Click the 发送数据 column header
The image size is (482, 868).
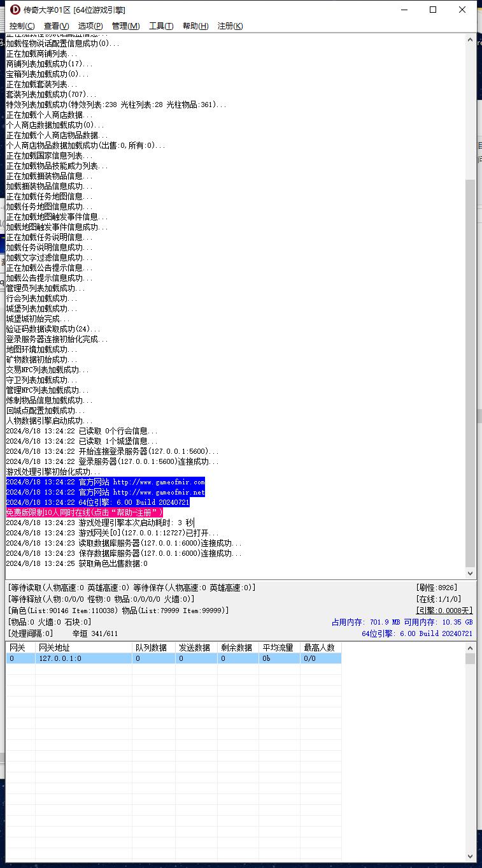[196, 647]
